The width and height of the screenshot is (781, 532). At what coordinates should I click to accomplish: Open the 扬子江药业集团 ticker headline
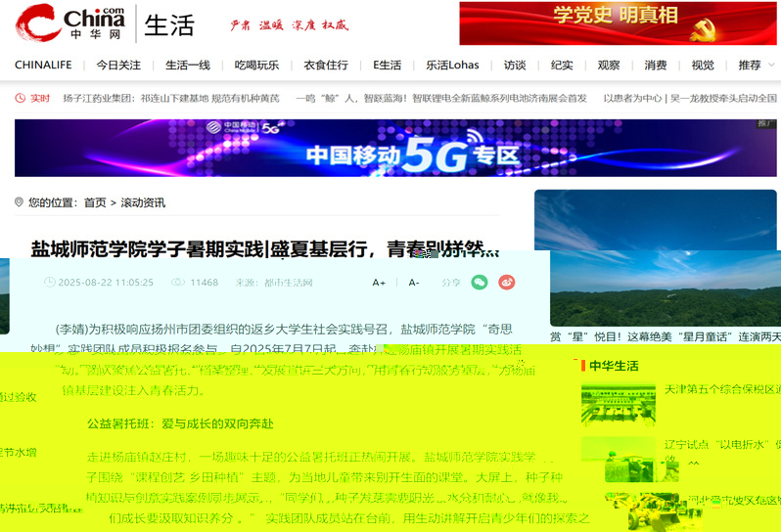pyautogui.click(x=171, y=98)
